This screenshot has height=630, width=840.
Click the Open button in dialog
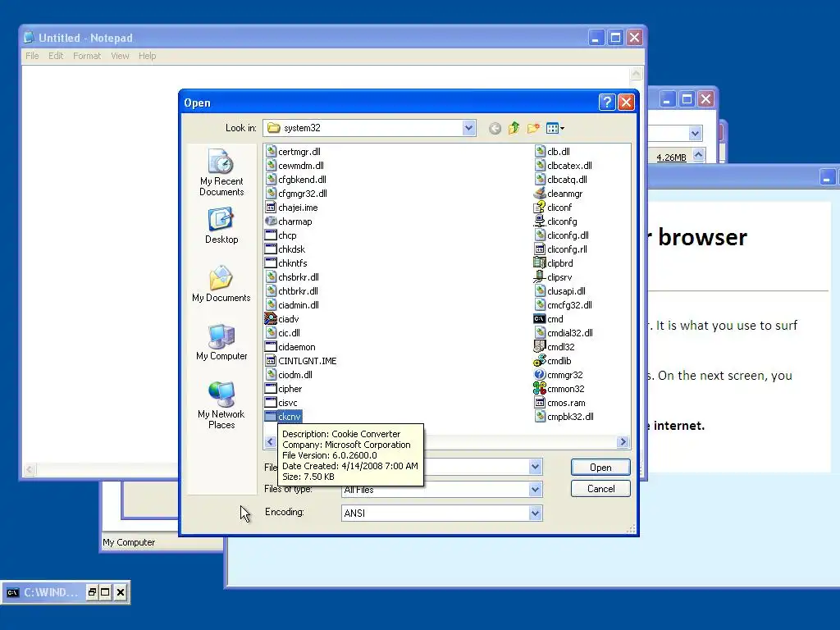[x=600, y=467]
